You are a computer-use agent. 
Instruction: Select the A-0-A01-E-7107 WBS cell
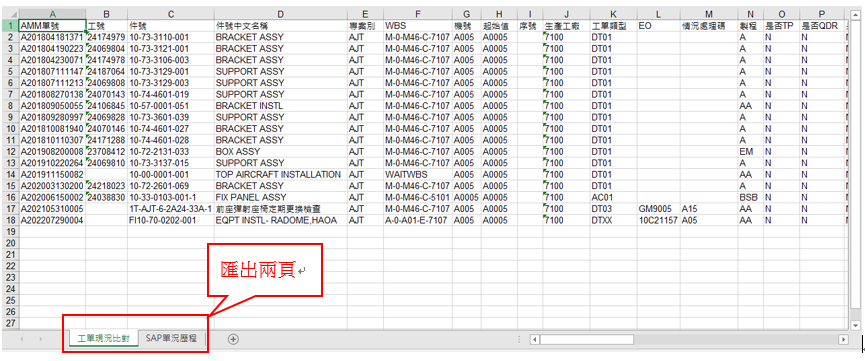coord(418,220)
